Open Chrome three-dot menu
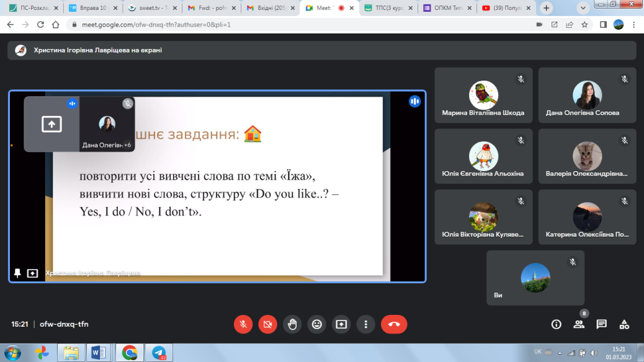 coord(633,25)
